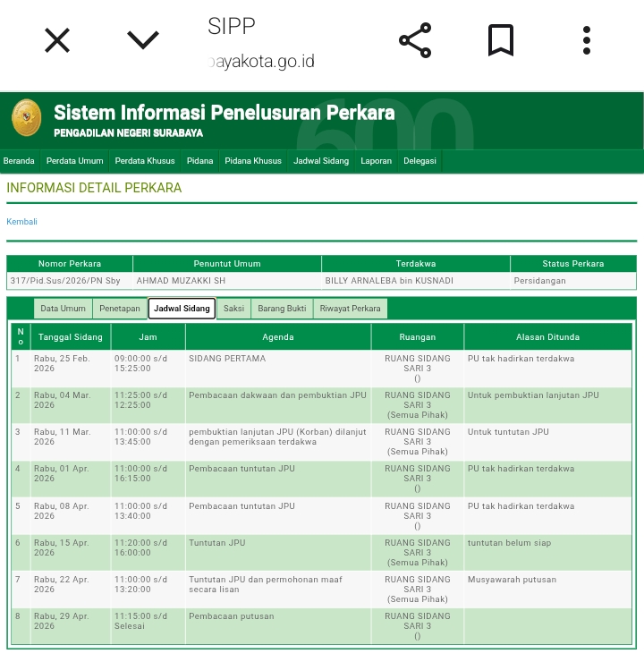Open the Saksi tab
The height and width of the screenshot is (662, 644).
[233, 309]
